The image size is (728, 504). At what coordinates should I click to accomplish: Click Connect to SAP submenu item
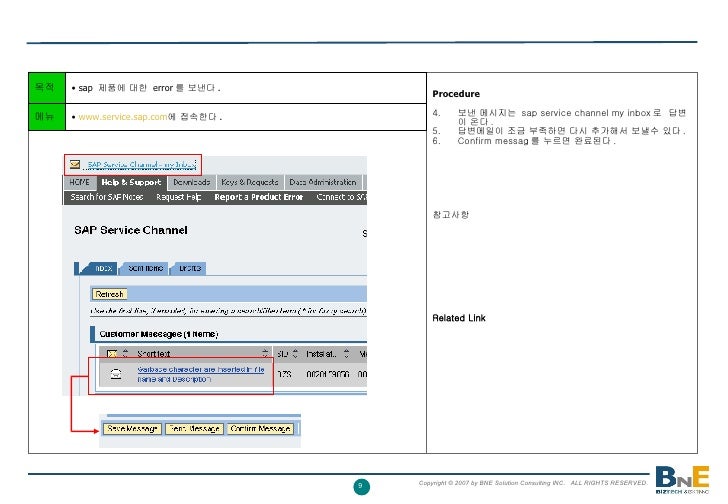(x=341, y=197)
